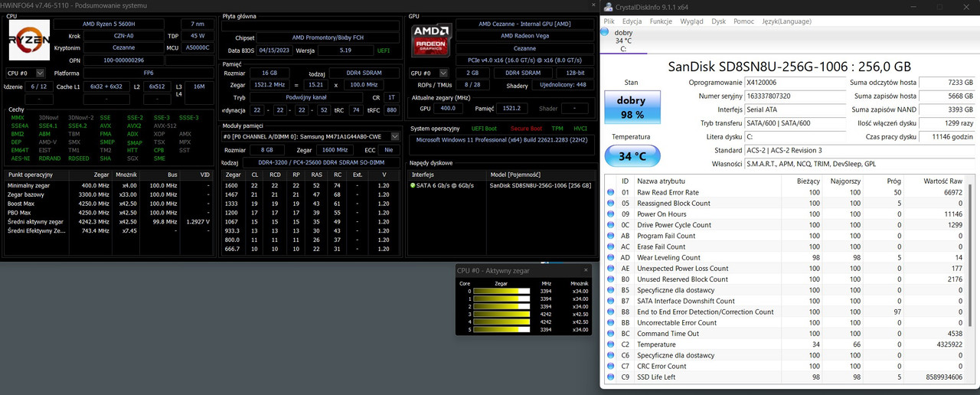Click the green SATA 6 Gb/s status dot

click(413, 185)
